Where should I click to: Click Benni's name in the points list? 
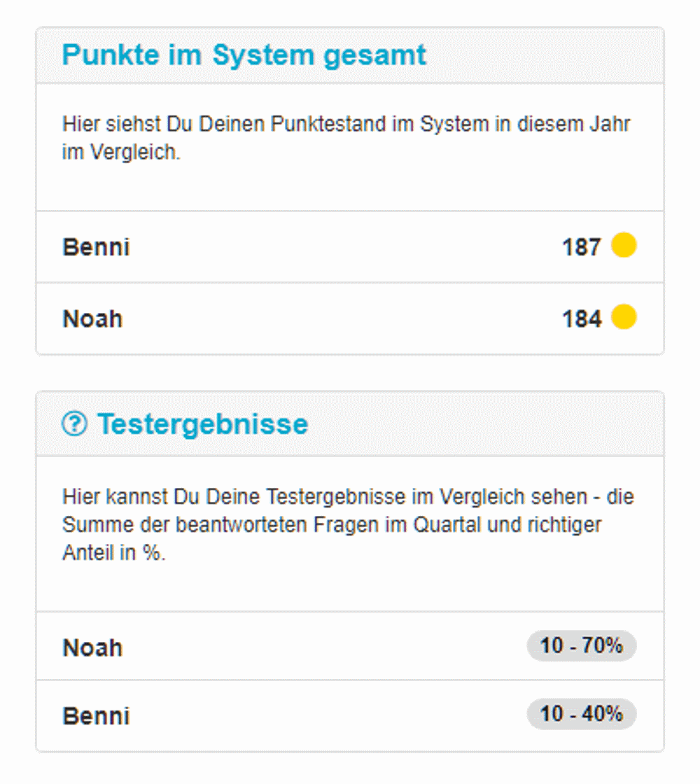96,246
